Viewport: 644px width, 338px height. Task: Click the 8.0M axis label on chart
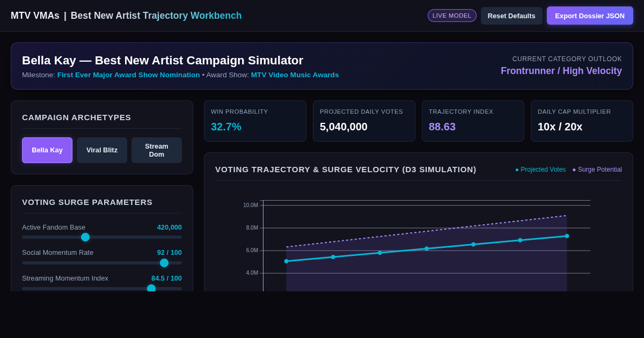pyautogui.click(x=252, y=228)
